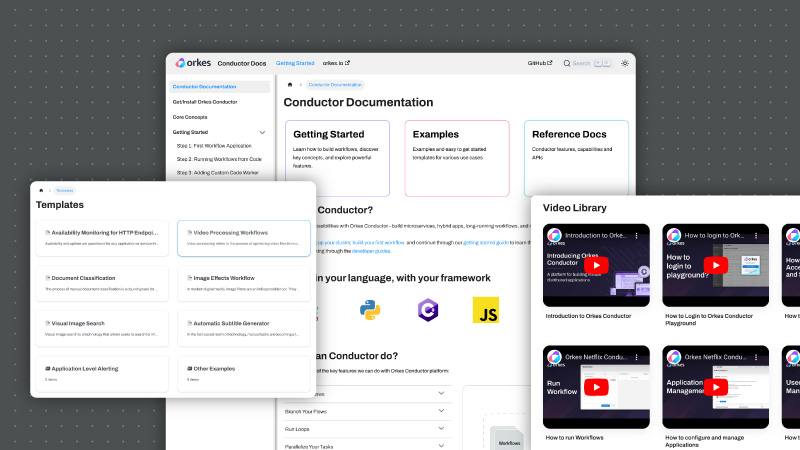Open the GitHub link in the header
The width and height of the screenshot is (800, 450).
click(x=540, y=63)
